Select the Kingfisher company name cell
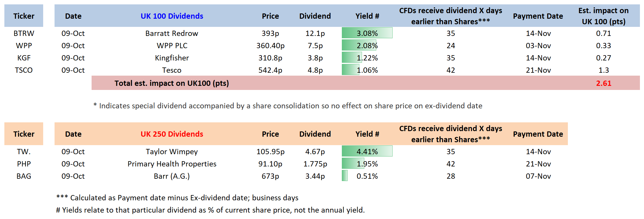The width and height of the screenshot is (644, 219). click(172, 58)
